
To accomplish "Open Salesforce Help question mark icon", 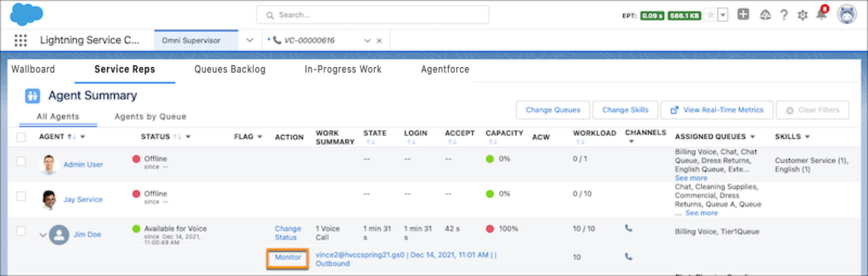I will coord(784,15).
